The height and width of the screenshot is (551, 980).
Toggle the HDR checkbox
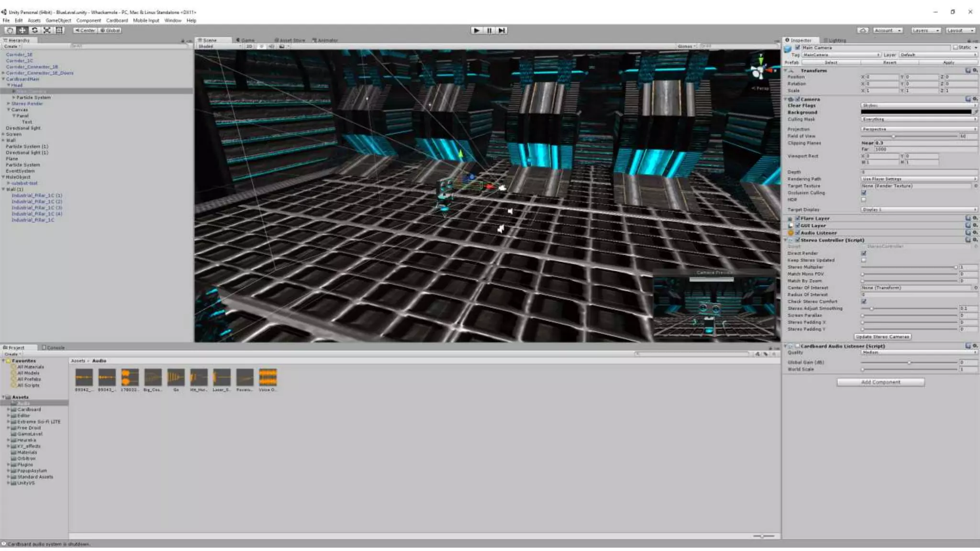point(864,200)
